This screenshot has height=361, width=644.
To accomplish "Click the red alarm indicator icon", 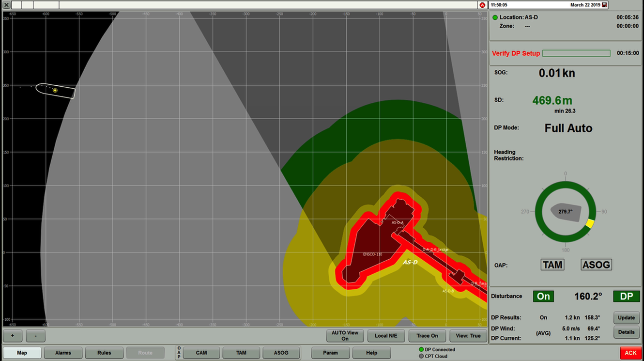I will pyautogui.click(x=482, y=5).
